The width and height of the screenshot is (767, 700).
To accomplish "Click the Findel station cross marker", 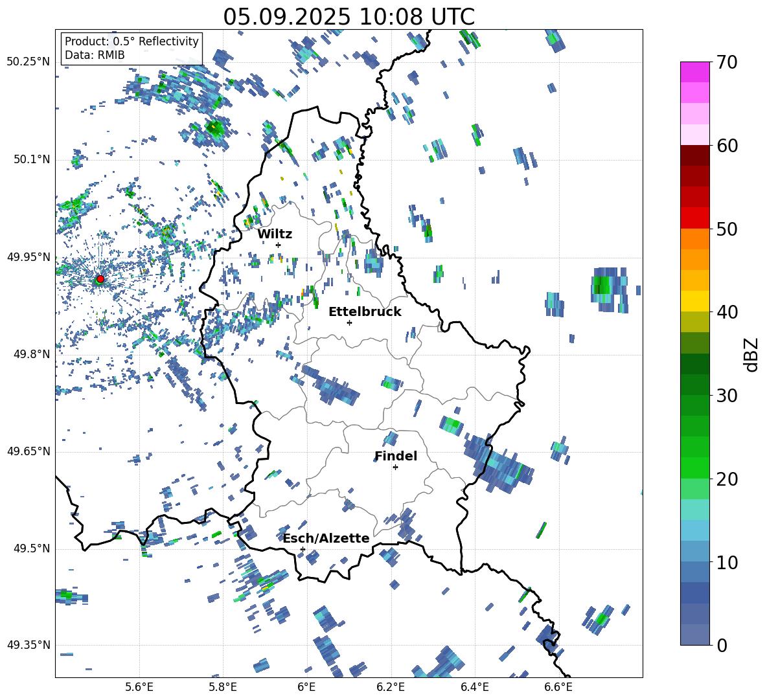I will pos(395,468).
